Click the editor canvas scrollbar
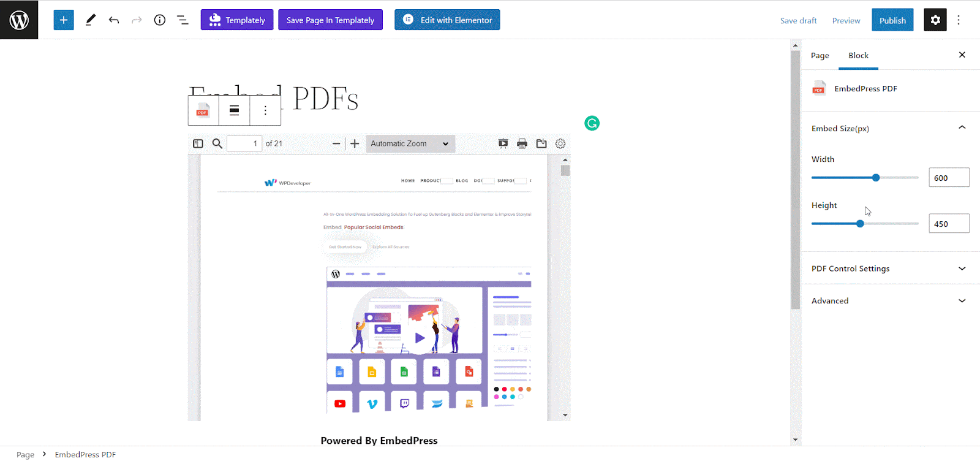 coord(795,179)
